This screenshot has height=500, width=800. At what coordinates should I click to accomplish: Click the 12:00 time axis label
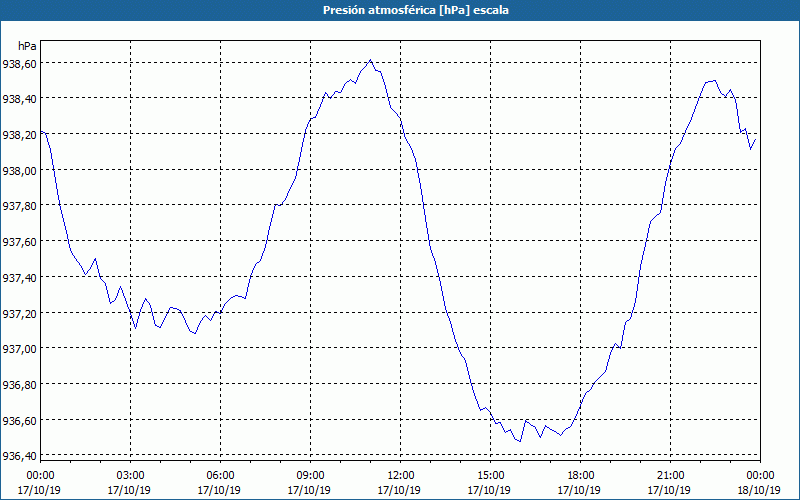(401, 476)
